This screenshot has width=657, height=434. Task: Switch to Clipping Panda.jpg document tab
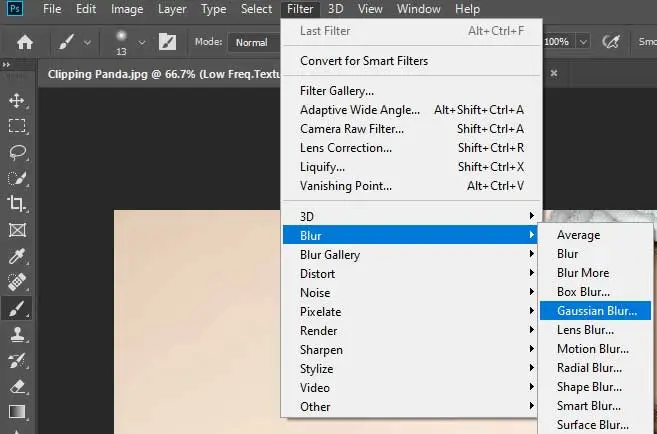pyautogui.click(x=163, y=74)
